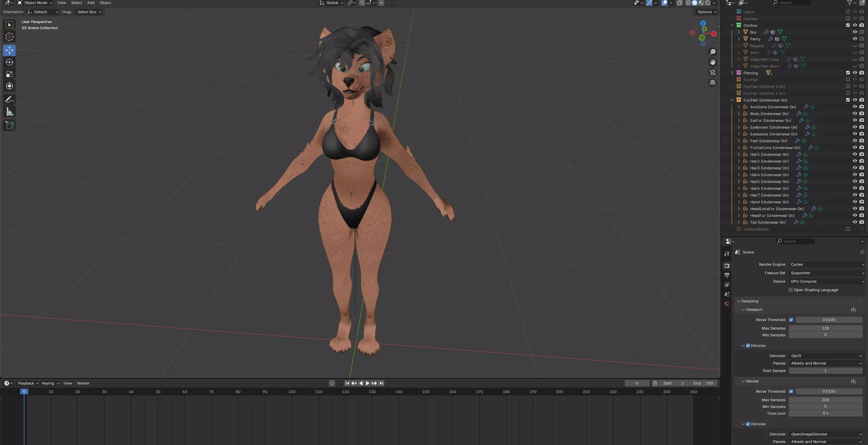Viewport: 868px width, 445px height.
Task: Open the Feature Set dropdown
Action: pyautogui.click(x=827, y=273)
